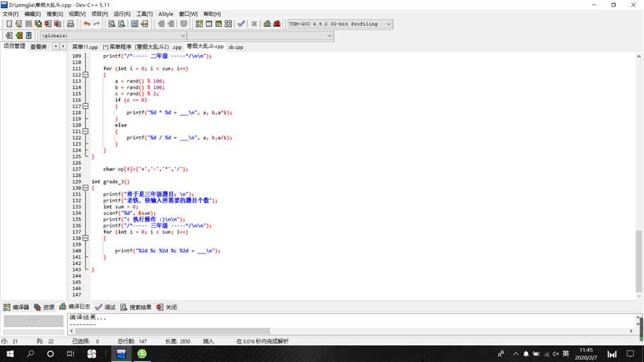Click the Compile and Run icon
The width and height of the screenshot is (644, 362).
pos(219,24)
